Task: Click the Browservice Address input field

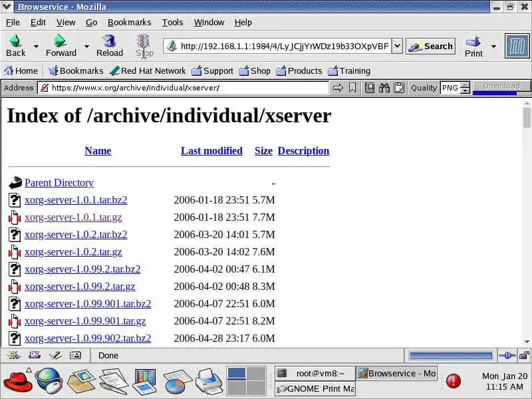Action: click(x=183, y=88)
